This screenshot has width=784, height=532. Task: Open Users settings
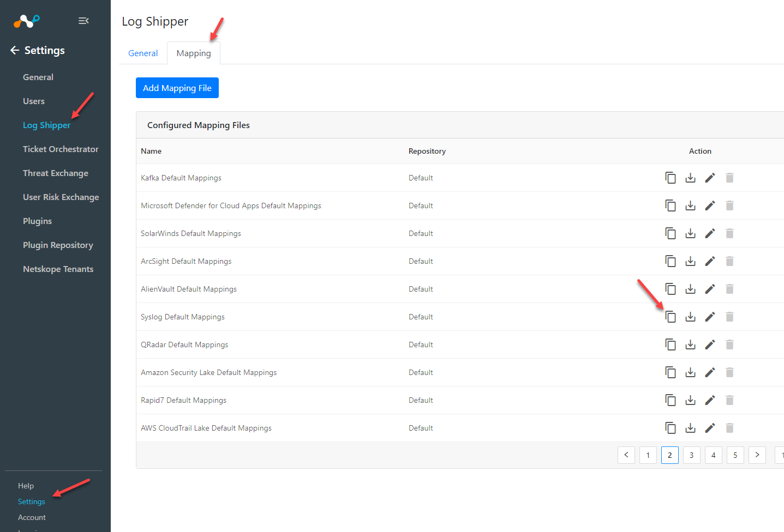(x=34, y=101)
